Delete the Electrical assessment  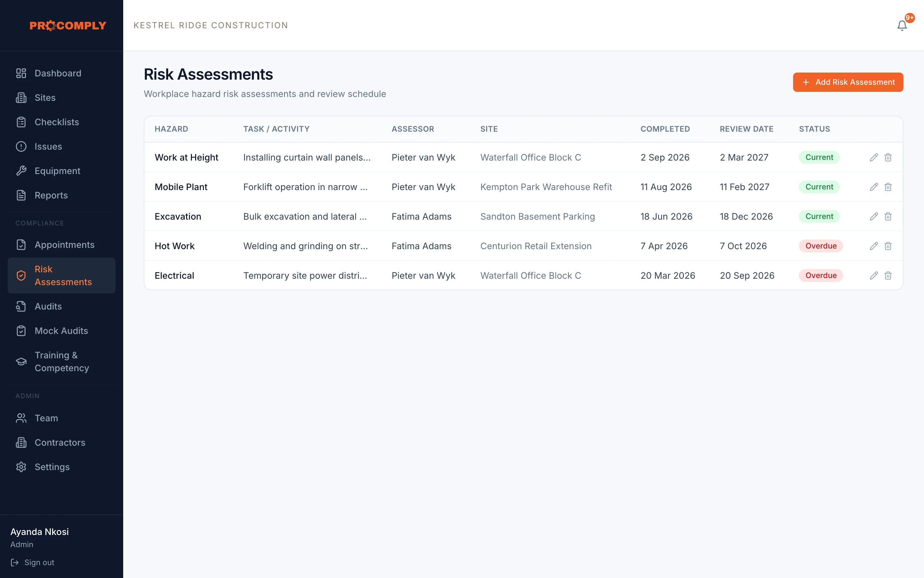pos(888,275)
